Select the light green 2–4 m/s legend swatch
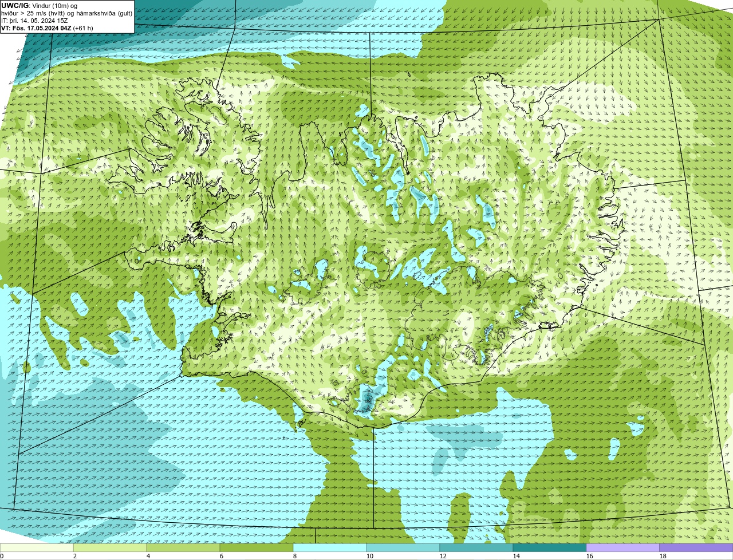733x560 pixels. click(110, 547)
